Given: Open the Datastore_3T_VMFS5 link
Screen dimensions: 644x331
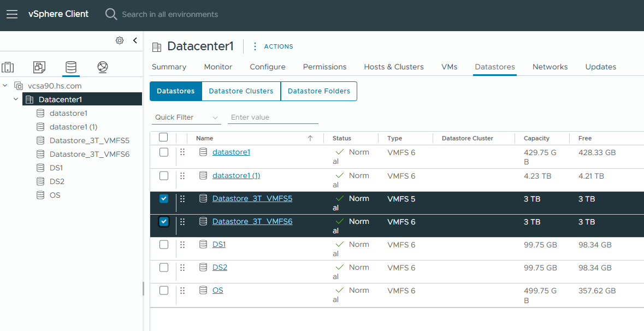Looking at the screenshot, I should [252, 199].
